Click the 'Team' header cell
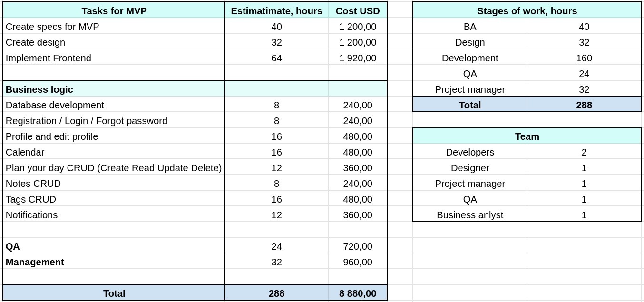The image size is (644, 302). 527,136
